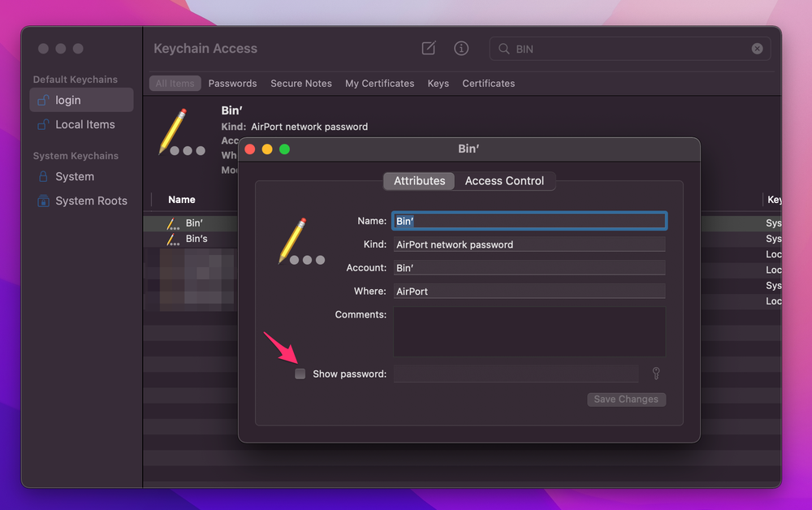Click the Show password text field

pyautogui.click(x=516, y=374)
